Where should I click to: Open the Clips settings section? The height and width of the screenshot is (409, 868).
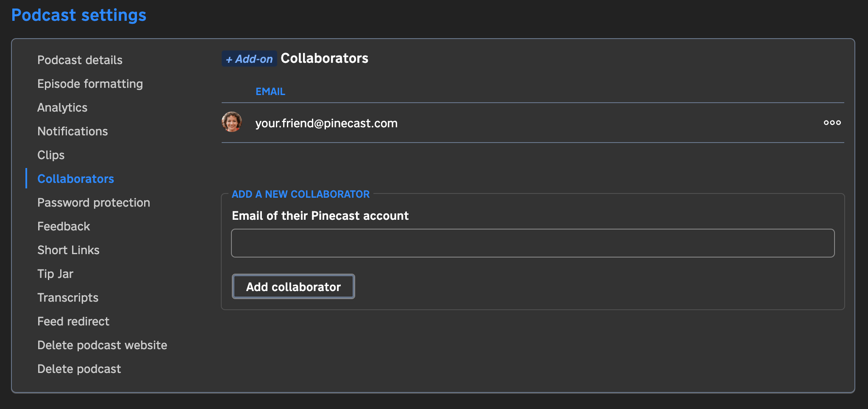(50, 155)
